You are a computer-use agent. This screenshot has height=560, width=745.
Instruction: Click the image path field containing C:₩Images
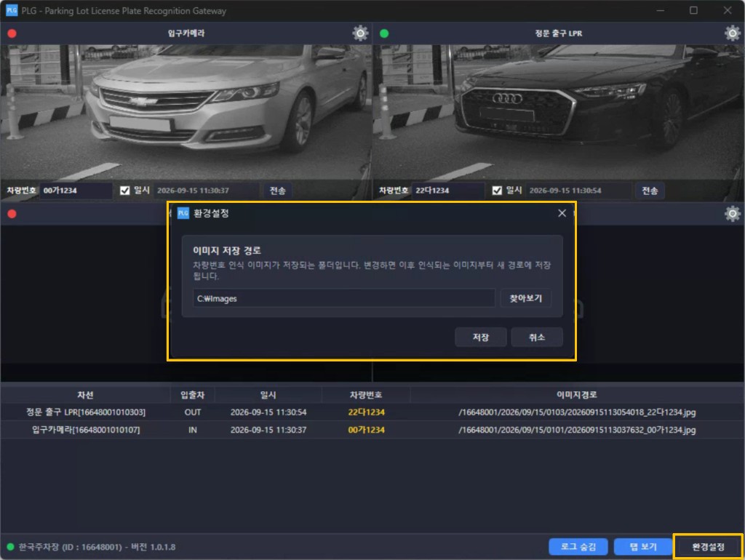pyautogui.click(x=344, y=298)
